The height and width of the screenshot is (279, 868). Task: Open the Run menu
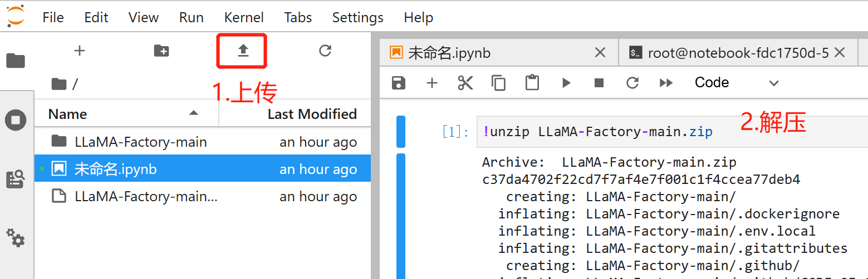pos(192,18)
